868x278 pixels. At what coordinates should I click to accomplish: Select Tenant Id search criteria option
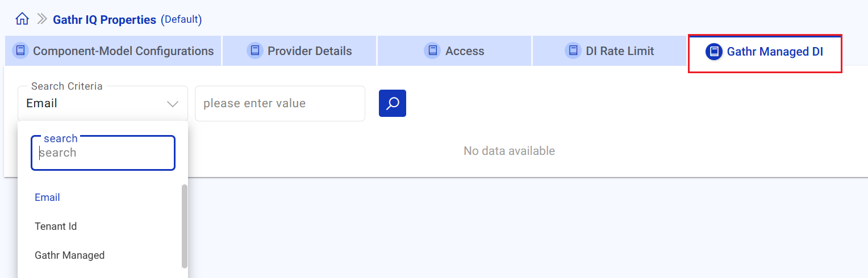click(x=56, y=226)
